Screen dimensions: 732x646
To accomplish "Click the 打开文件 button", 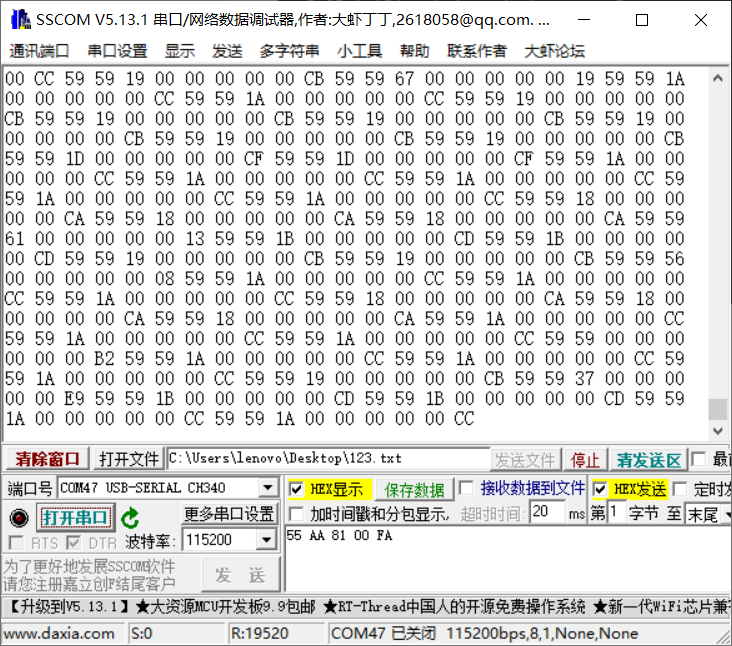I will coord(129,459).
